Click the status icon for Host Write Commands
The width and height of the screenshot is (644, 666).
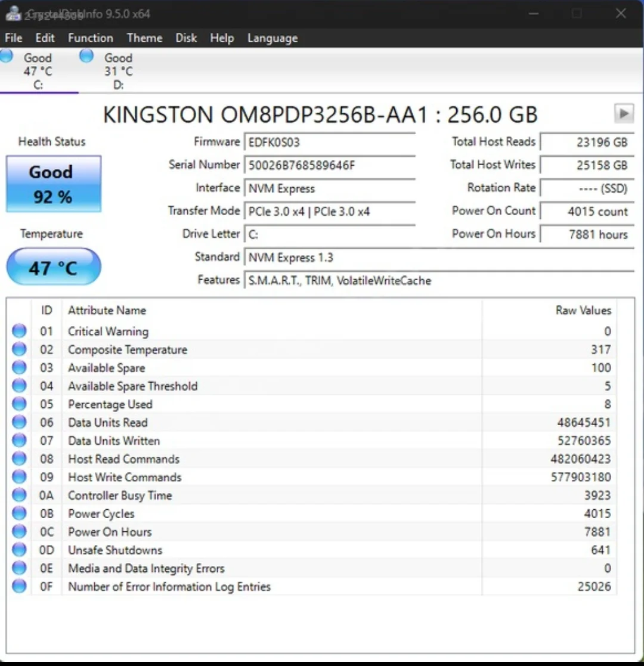[x=19, y=477]
